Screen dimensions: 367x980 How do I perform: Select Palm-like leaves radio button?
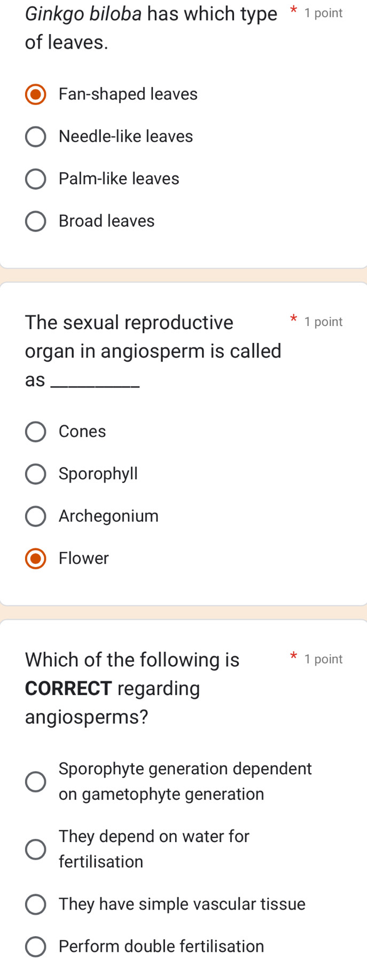pyautogui.click(x=36, y=179)
